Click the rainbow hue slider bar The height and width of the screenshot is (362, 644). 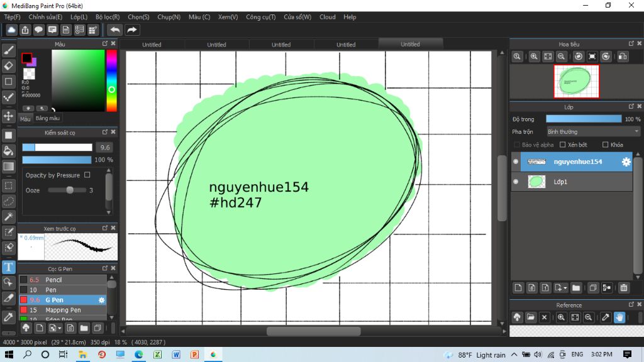112,80
